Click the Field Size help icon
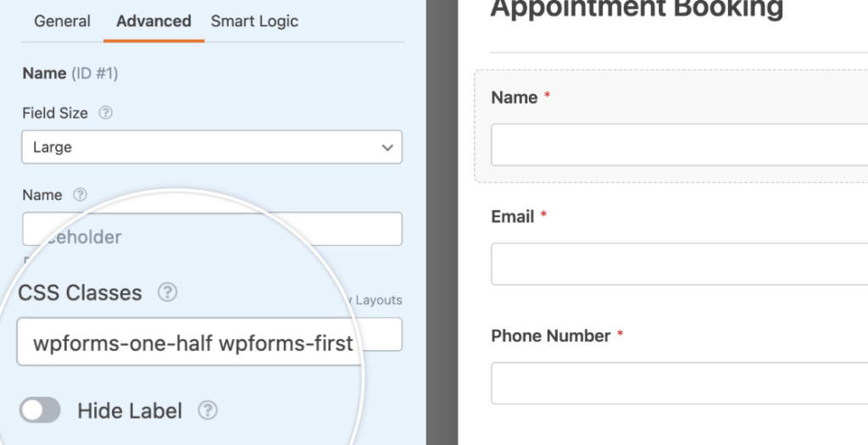The height and width of the screenshot is (445, 868). click(105, 113)
